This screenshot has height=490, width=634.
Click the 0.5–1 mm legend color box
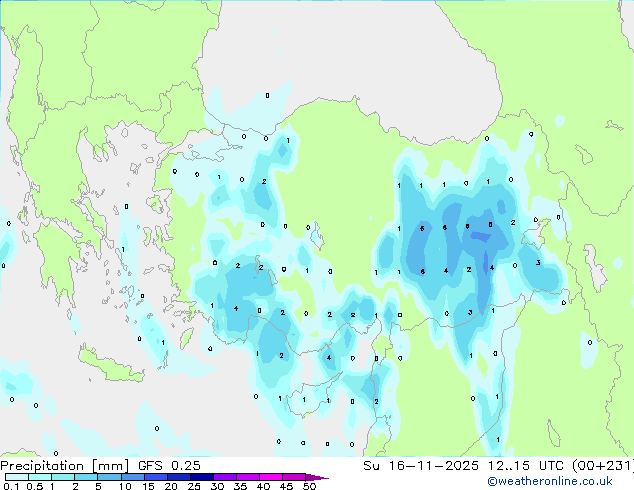(x=40, y=477)
